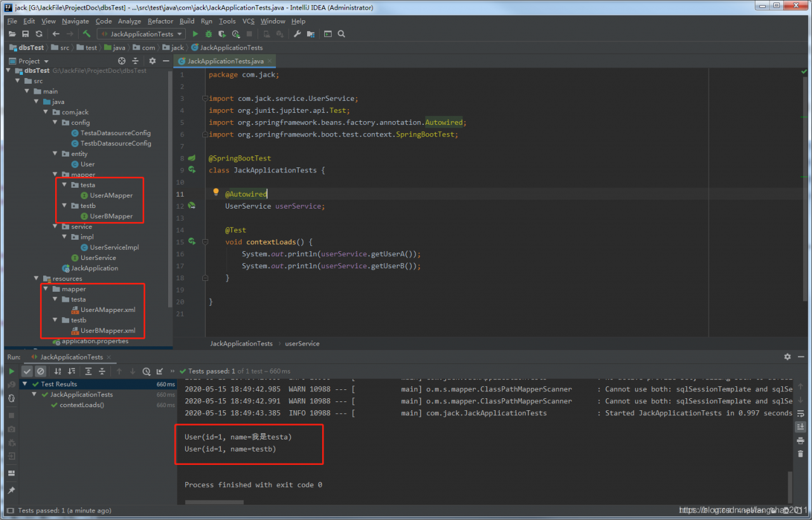Image resolution: width=812 pixels, height=520 pixels.
Task: Click the Toggle auto-test rerun icon in Run sidebar
Action: tap(11, 398)
